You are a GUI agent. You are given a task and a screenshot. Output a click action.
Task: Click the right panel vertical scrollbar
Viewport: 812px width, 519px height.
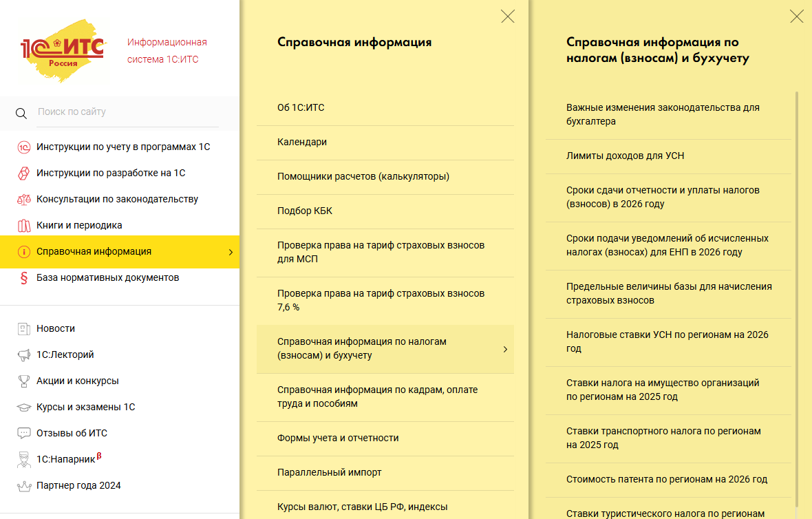point(797,299)
